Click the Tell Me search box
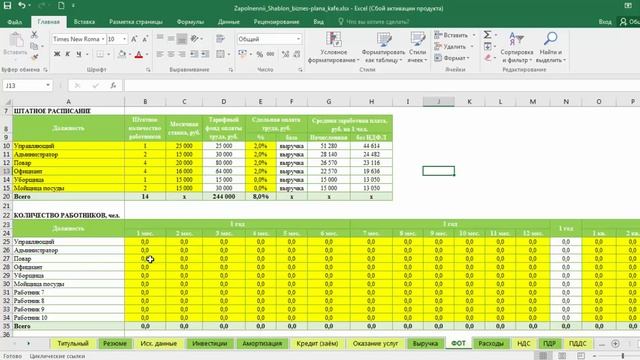The image size is (640, 360). (373, 22)
